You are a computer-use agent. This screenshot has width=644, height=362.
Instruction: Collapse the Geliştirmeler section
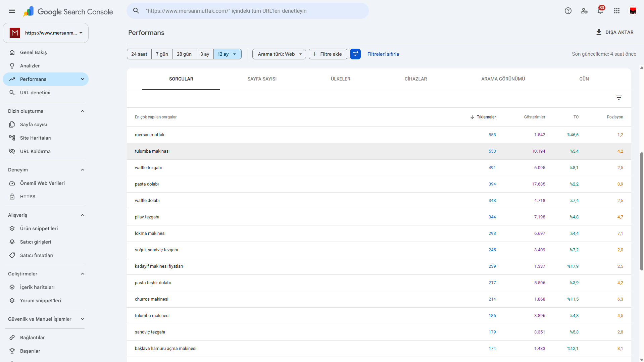click(83, 274)
